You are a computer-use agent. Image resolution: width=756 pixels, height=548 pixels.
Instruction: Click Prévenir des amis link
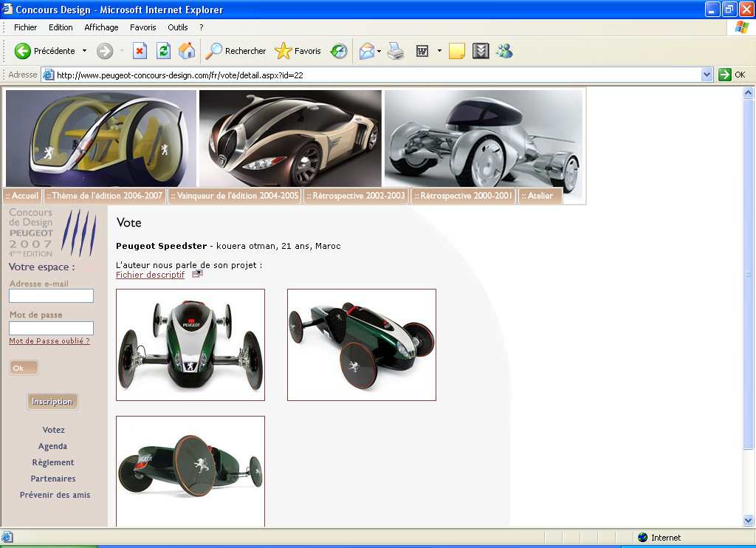click(55, 495)
